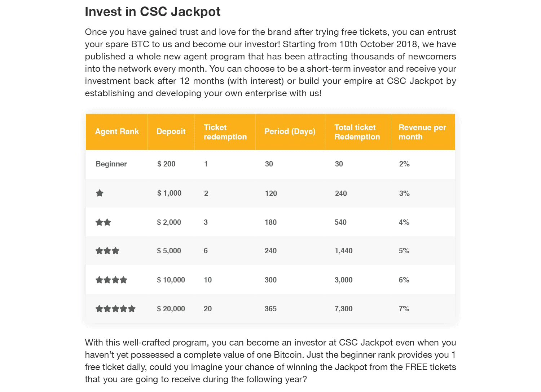Click the $ 20,000 deposit cell
Image resolution: width=541 pixels, height=392 pixels.
click(171, 309)
